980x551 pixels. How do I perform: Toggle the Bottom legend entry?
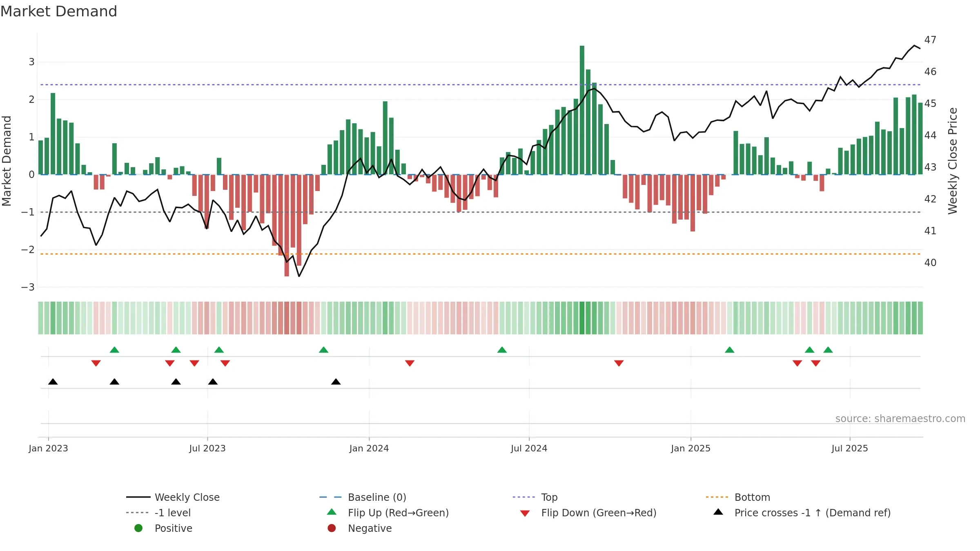point(738,497)
